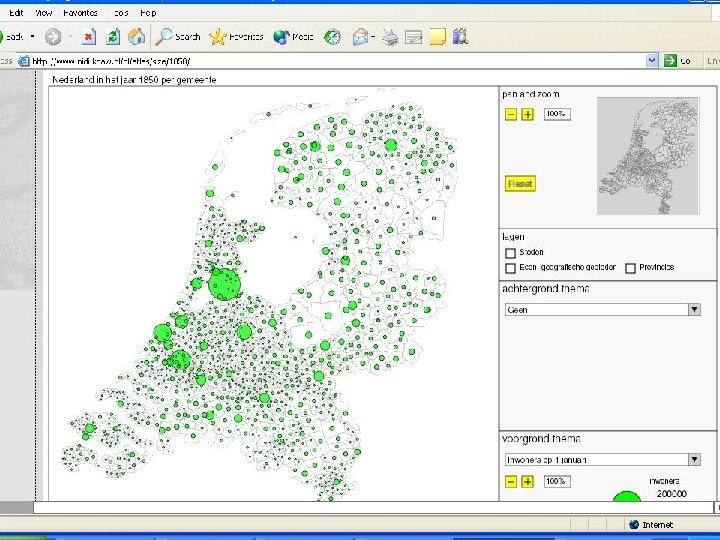Screen dimensions: 720x540
Task: Open the Favorites menu
Action: coord(80,13)
